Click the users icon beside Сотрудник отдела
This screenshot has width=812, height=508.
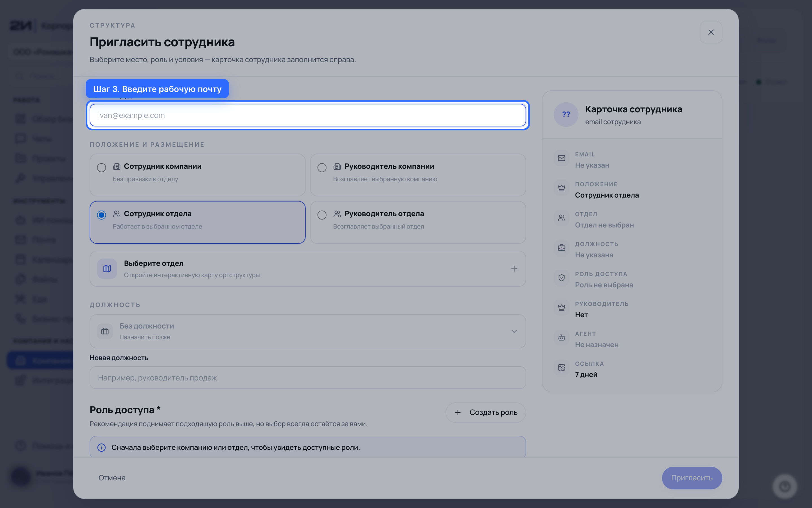point(116,214)
